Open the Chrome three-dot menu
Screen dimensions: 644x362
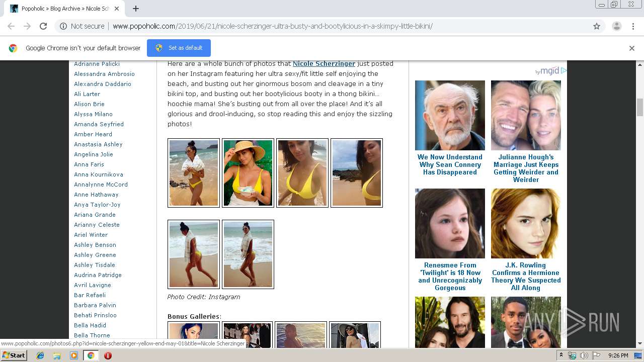[x=633, y=26]
